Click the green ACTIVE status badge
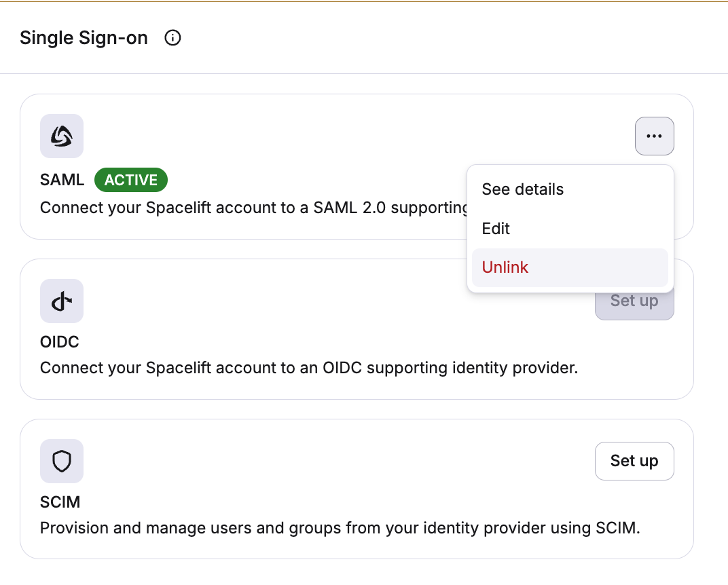728x585 pixels. (131, 180)
